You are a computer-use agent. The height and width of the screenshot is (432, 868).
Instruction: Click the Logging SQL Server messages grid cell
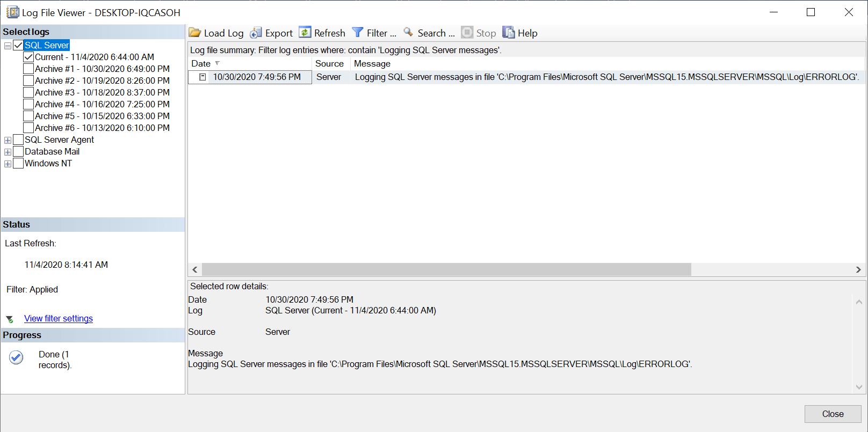click(x=607, y=77)
